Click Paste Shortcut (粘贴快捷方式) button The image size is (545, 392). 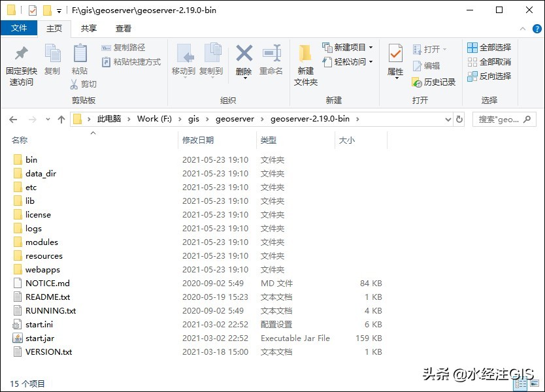(x=131, y=62)
